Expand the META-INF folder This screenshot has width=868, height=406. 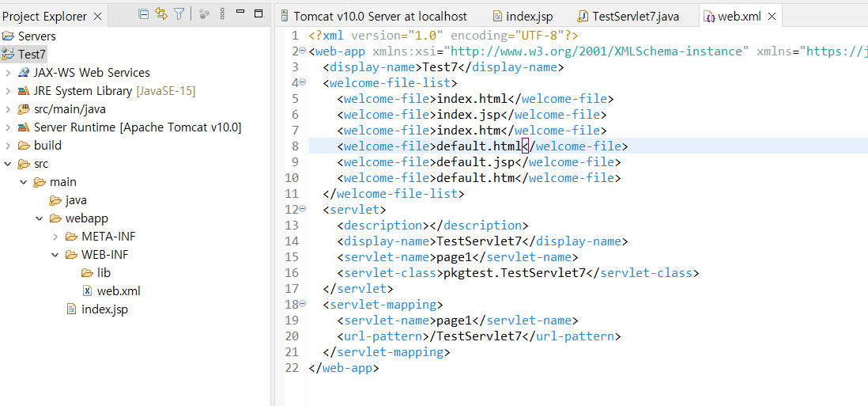tap(55, 237)
